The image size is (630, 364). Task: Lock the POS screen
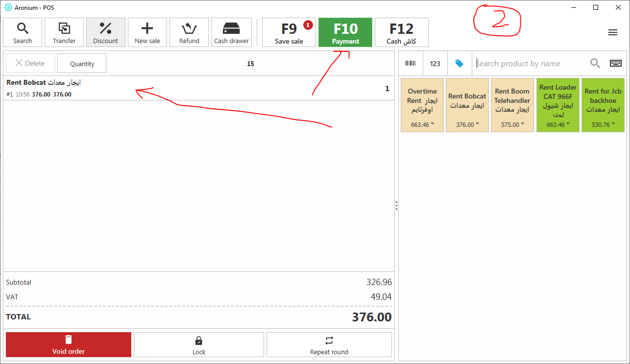click(199, 345)
